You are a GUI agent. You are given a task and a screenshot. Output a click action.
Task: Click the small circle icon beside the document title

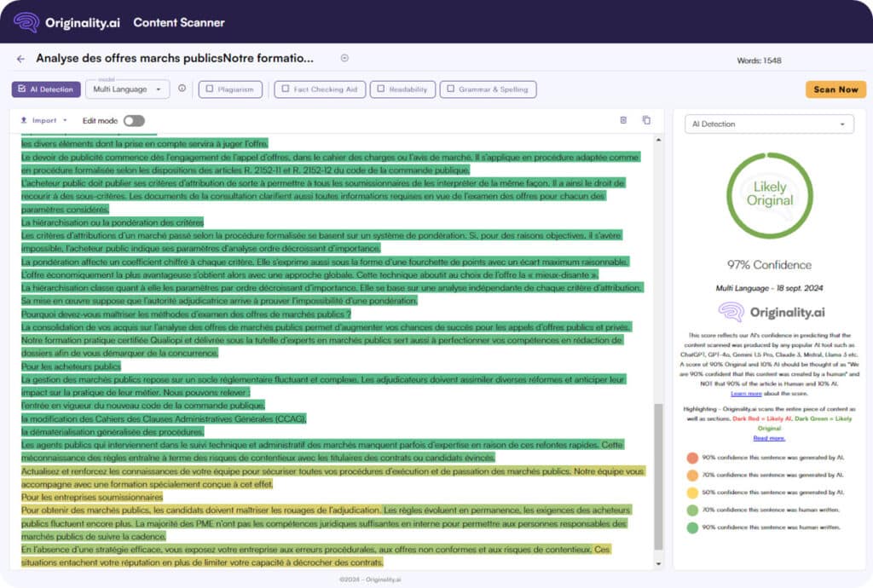(344, 58)
